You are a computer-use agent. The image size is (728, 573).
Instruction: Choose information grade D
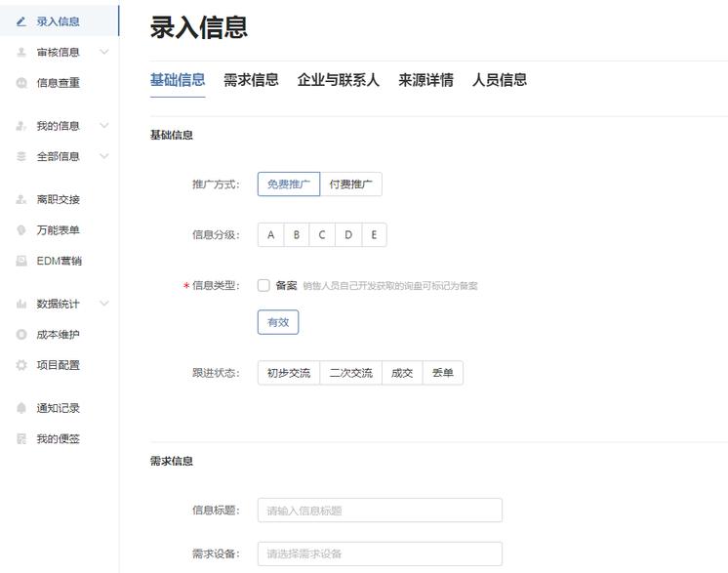[x=348, y=235]
